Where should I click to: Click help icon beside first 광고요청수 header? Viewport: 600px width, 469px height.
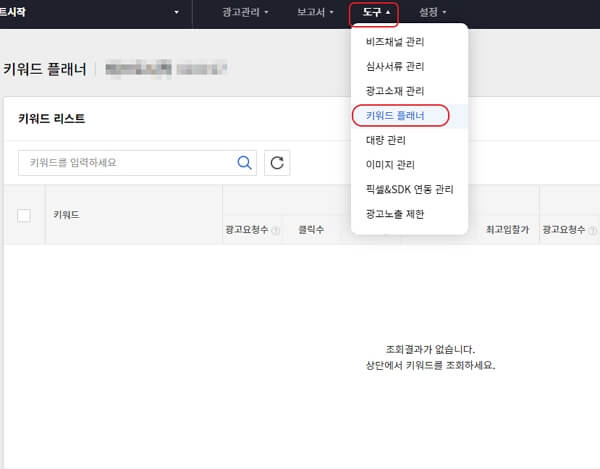pos(276,230)
